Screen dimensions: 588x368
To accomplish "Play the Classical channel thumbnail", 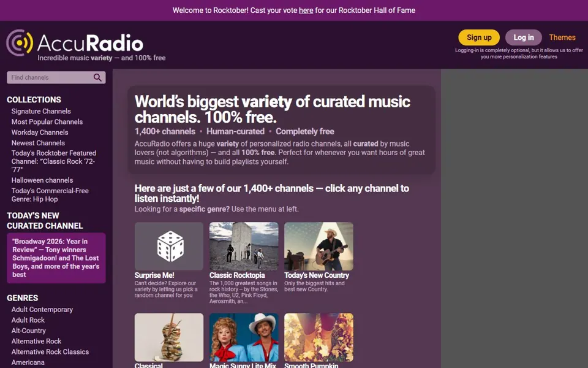I will coord(169,337).
